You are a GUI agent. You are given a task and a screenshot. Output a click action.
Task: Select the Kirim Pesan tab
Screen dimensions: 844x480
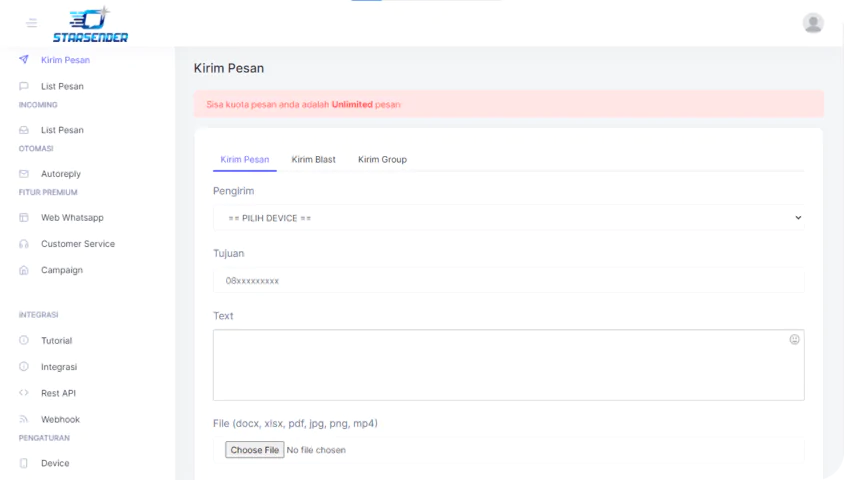[x=244, y=160]
